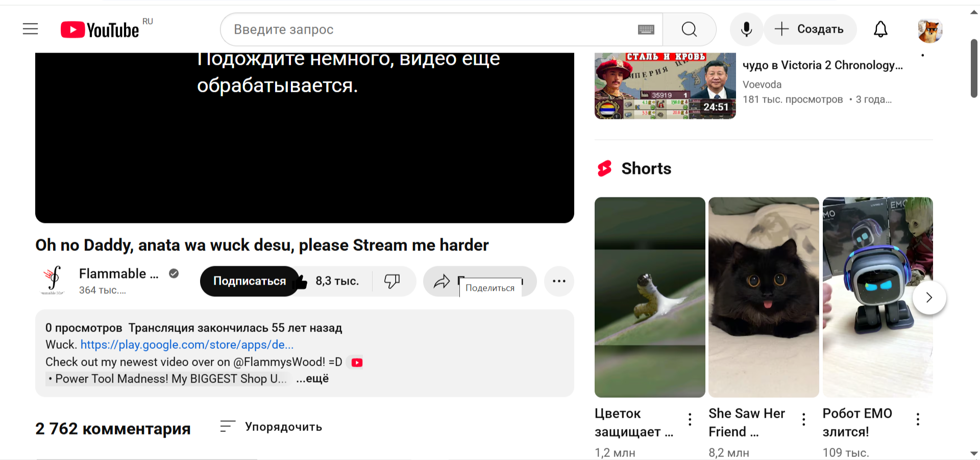The image size is (980, 460).
Task: Click the share arrow icon
Action: coord(442,281)
